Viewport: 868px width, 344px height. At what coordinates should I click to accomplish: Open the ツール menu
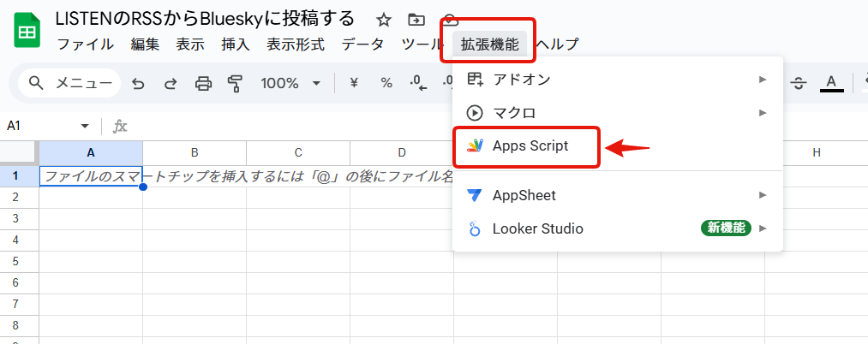tap(421, 44)
